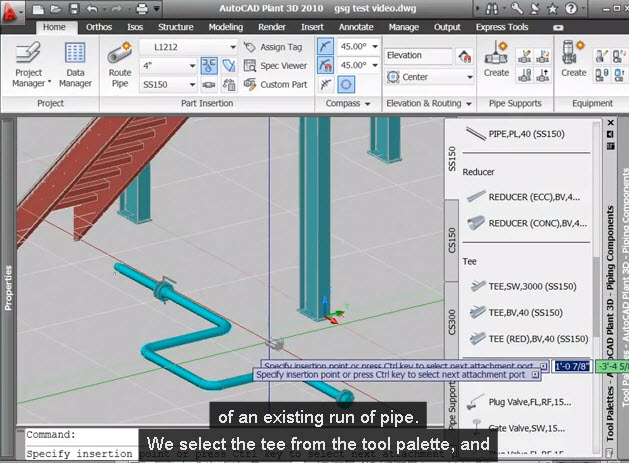Open the L1212 line number dropdown
This screenshot has height=463, width=629.
(233, 47)
